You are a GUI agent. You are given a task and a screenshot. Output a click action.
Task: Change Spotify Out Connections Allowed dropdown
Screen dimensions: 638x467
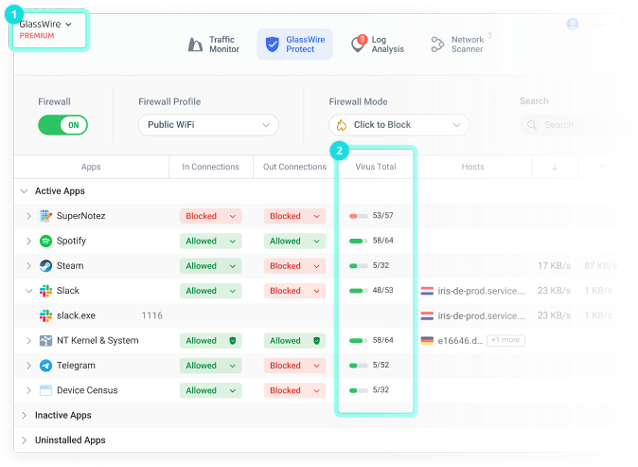click(295, 241)
